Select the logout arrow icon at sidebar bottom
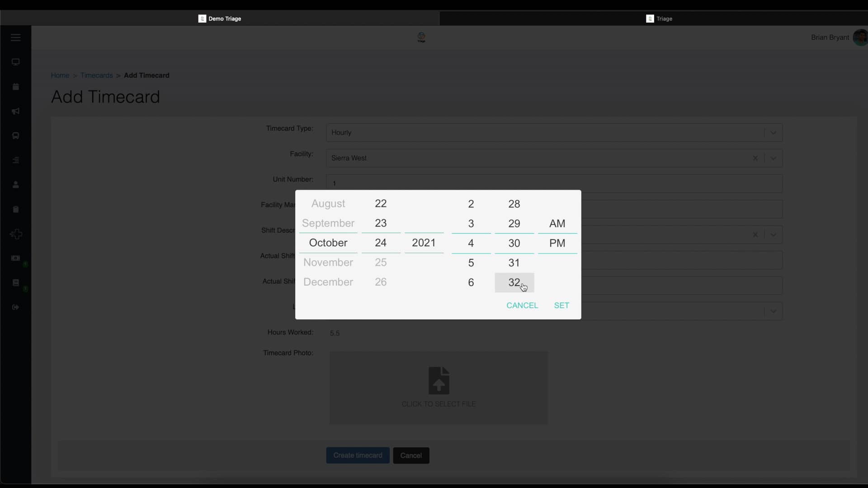 pyautogui.click(x=16, y=307)
